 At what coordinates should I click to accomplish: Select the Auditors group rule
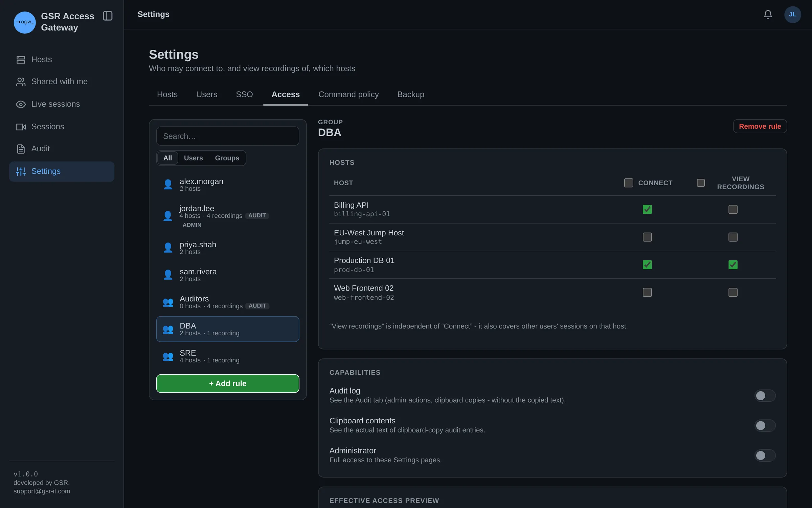point(228,302)
